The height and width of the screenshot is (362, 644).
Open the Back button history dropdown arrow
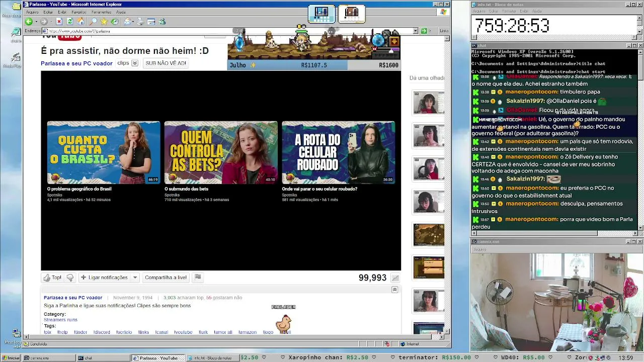coord(35,22)
